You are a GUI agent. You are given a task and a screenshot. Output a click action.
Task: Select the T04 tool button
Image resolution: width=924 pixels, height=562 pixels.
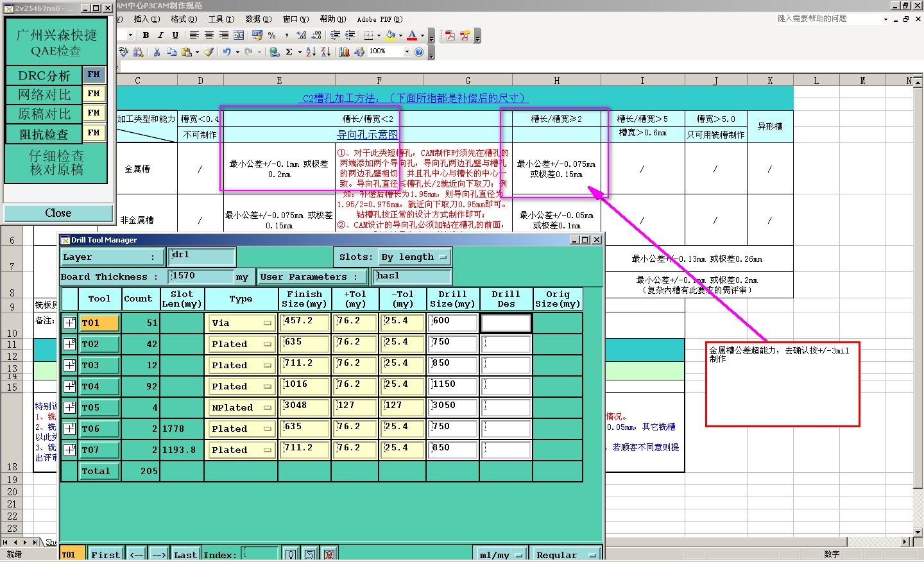point(99,386)
